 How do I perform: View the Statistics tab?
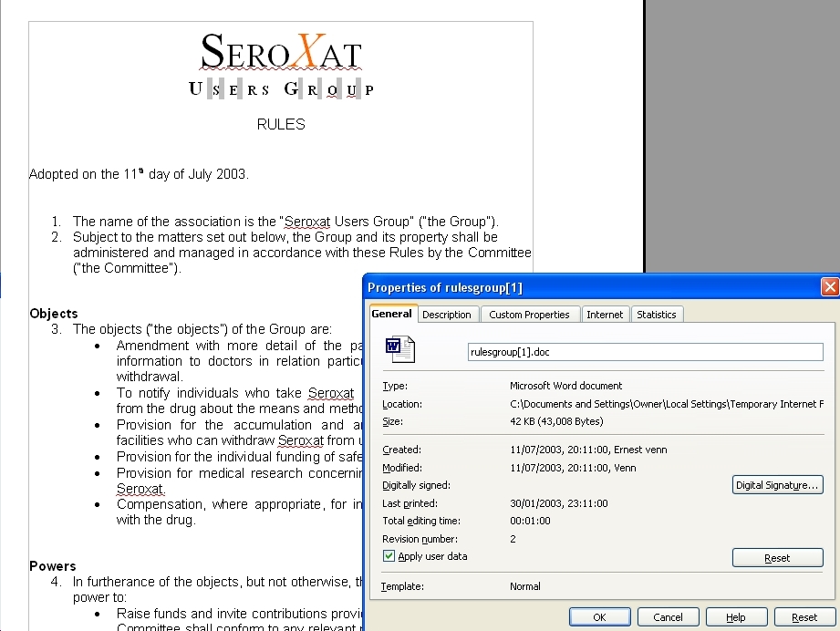click(657, 314)
